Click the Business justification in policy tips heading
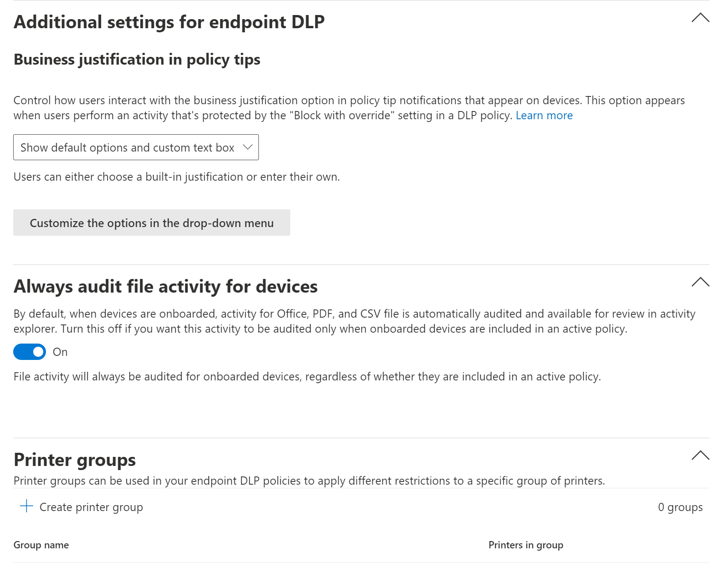728x572 pixels. click(136, 60)
